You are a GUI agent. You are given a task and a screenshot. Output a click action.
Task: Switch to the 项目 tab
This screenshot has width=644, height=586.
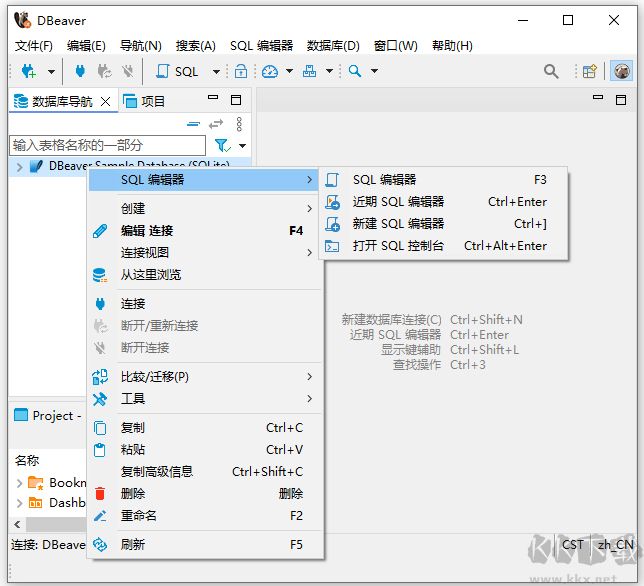(144, 101)
